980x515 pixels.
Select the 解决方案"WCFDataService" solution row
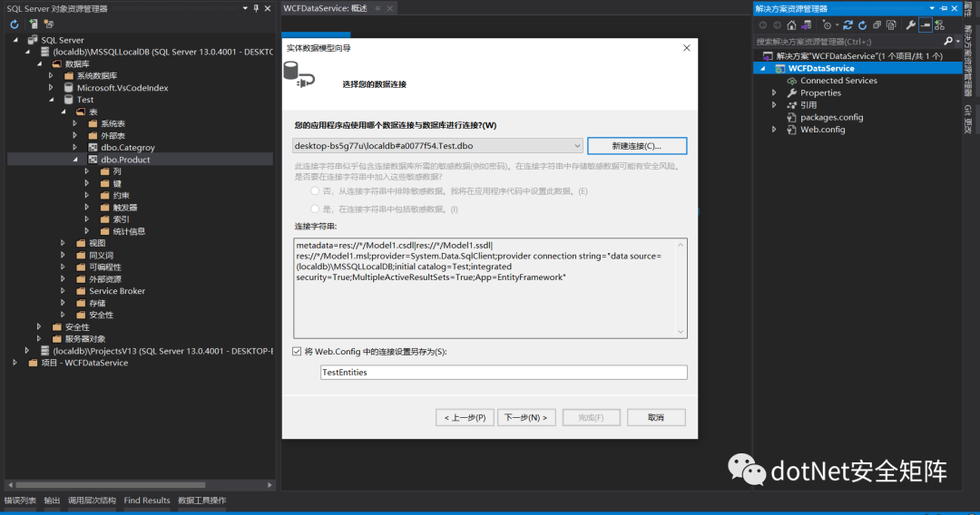[858, 56]
